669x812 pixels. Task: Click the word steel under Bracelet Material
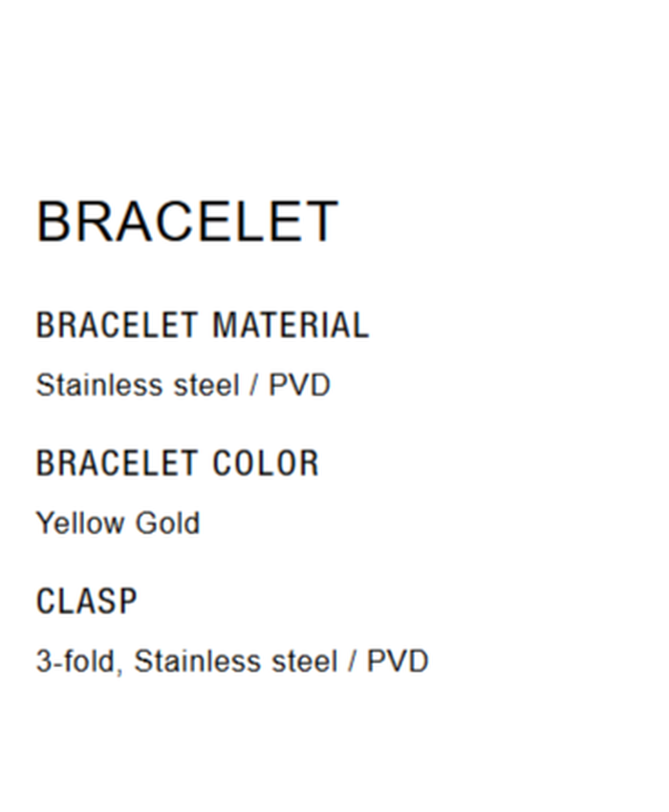click(x=206, y=385)
